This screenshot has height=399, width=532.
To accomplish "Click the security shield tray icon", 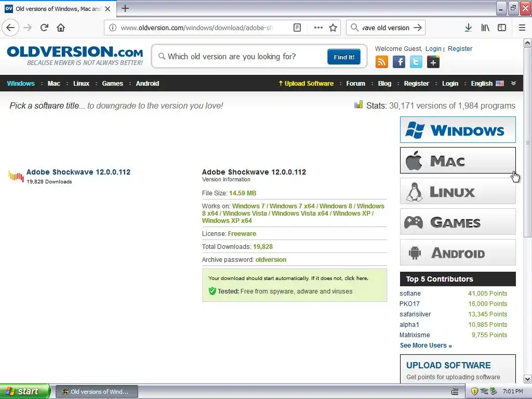I will tap(474, 392).
